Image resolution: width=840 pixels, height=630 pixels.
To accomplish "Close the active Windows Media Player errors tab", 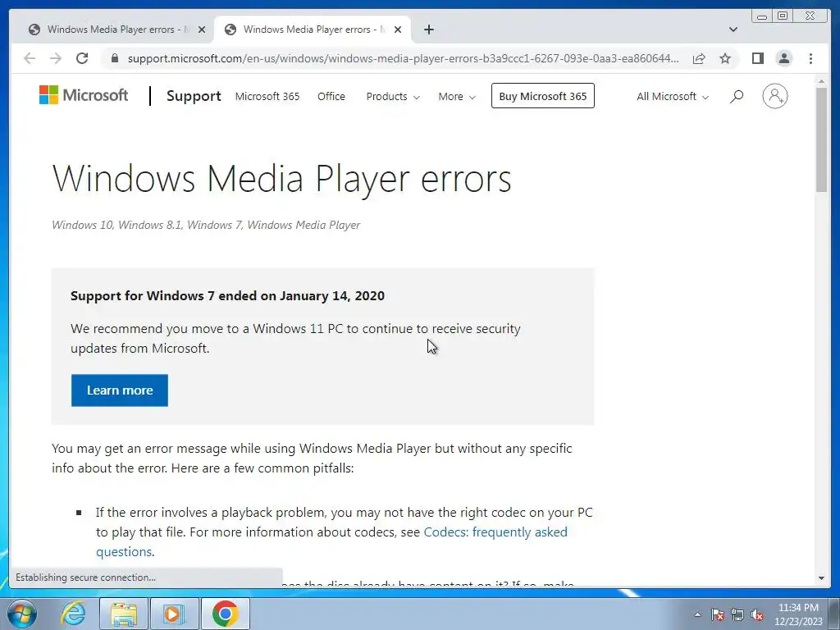I will 398,30.
